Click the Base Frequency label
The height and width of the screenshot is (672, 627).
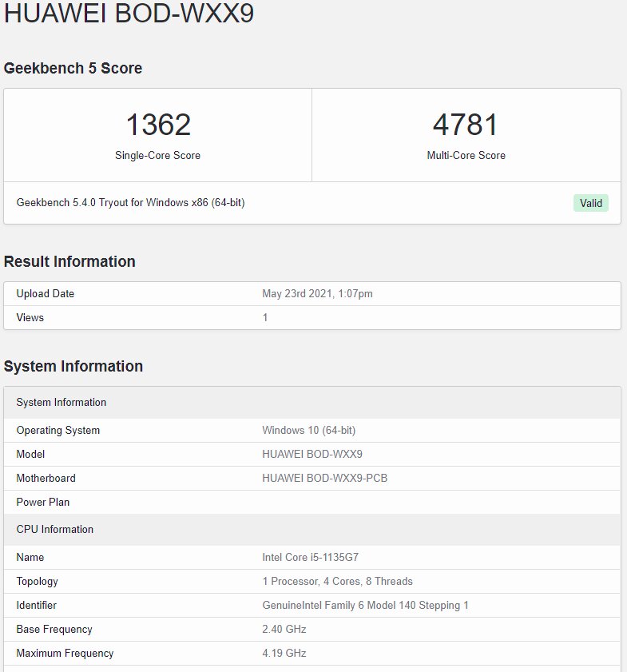click(x=54, y=629)
